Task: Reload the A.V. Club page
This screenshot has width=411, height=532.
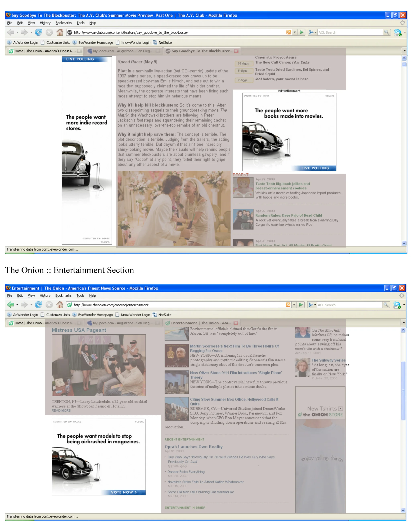Action: pyautogui.click(x=39, y=32)
